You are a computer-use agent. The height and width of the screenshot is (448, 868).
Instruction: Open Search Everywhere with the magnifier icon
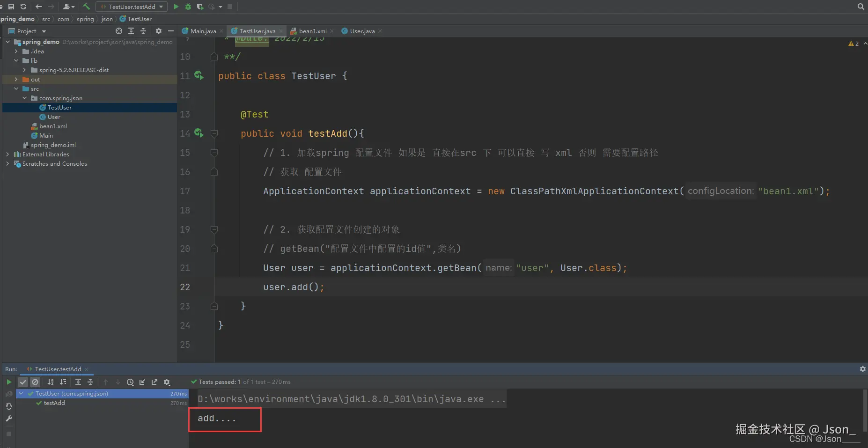click(x=861, y=7)
